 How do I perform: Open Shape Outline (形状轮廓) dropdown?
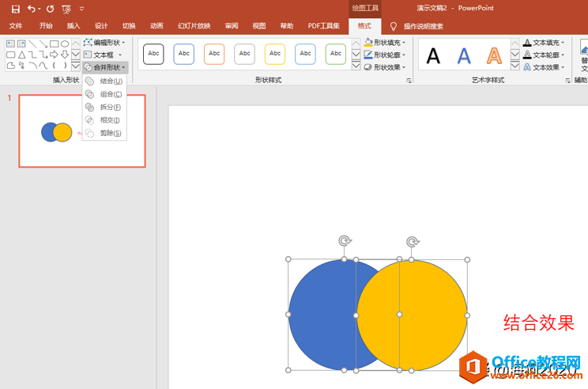click(385, 55)
